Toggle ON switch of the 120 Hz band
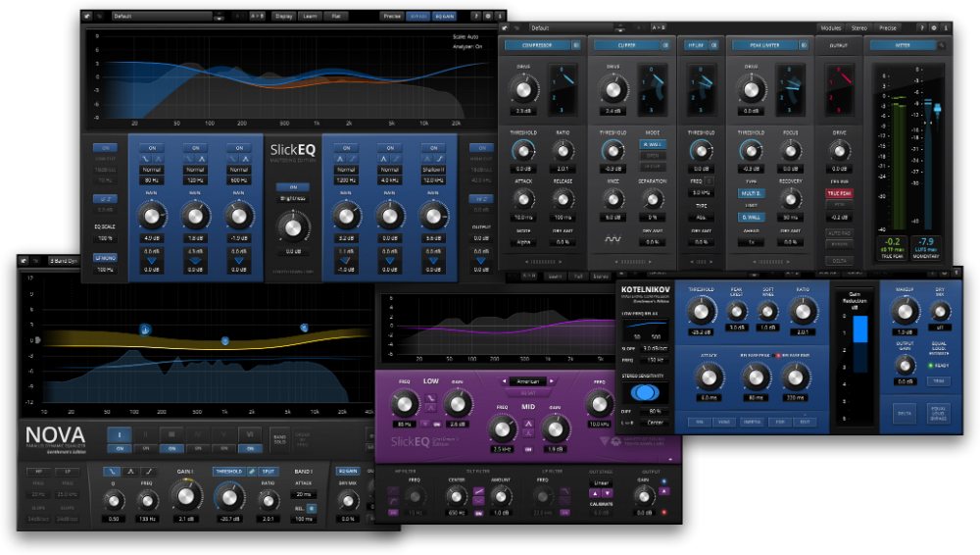The height and width of the screenshot is (555, 980). [x=196, y=148]
